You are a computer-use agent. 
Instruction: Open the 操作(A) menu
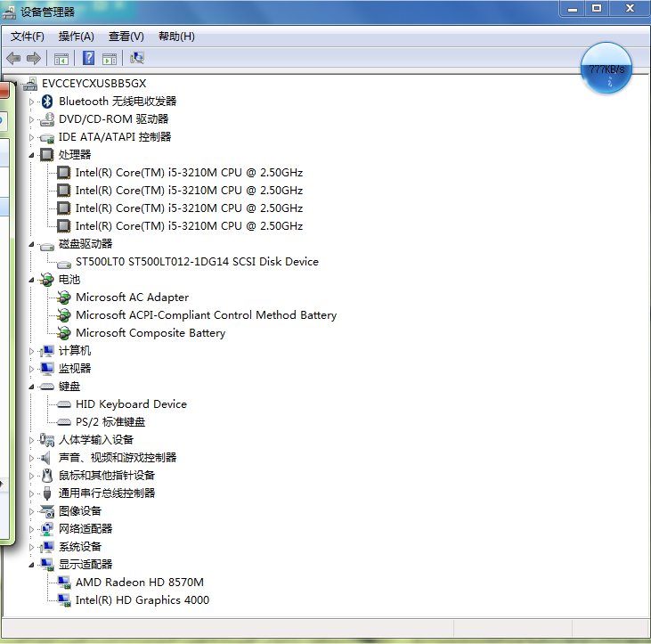76,37
